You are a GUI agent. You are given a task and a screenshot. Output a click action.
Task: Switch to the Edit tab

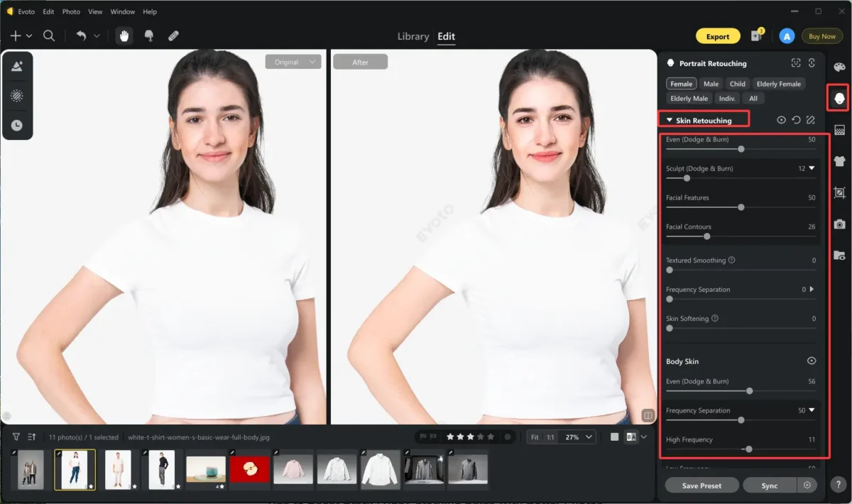pos(447,36)
